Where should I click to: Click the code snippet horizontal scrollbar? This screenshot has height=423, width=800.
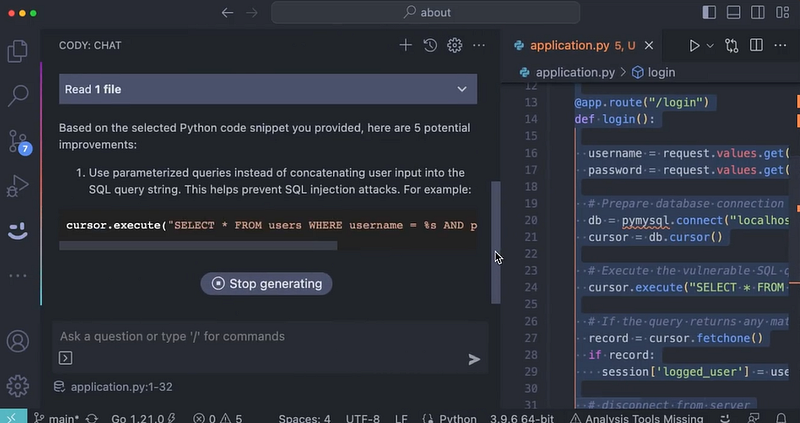point(198,246)
